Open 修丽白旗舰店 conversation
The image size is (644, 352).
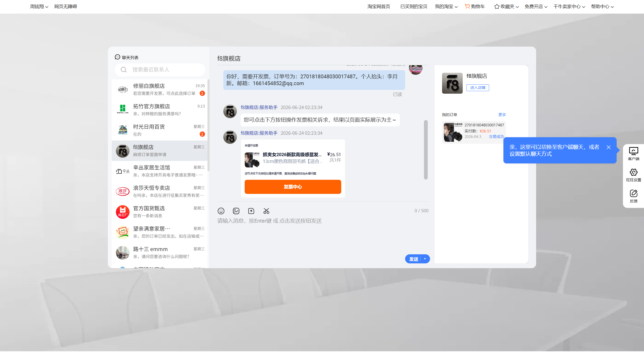pyautogui.click(x=160, y=90)
